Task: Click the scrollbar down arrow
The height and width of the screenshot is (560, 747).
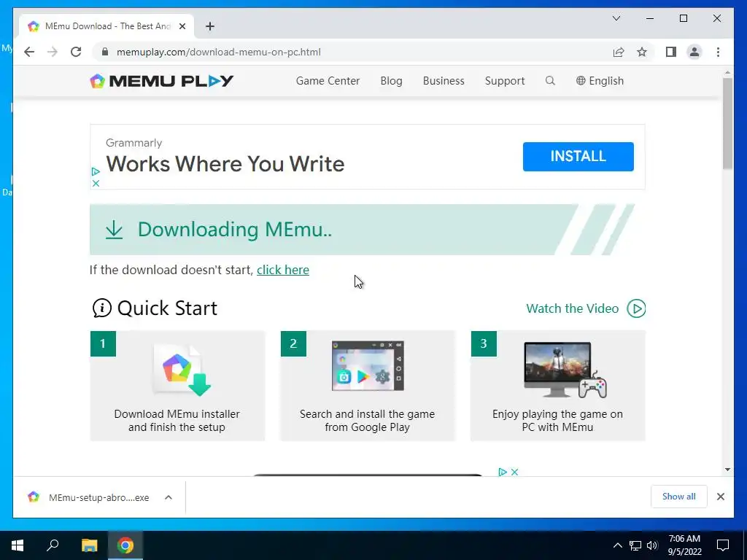Action: [x=727, y=470]
